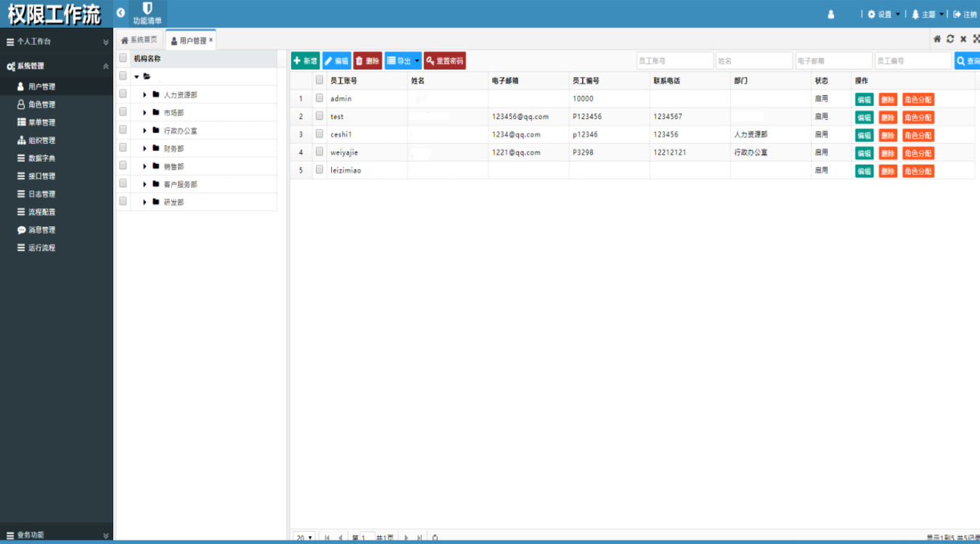
Task: Toggle the 机构名称 header checkbox
Action: [x=123, y=58]
